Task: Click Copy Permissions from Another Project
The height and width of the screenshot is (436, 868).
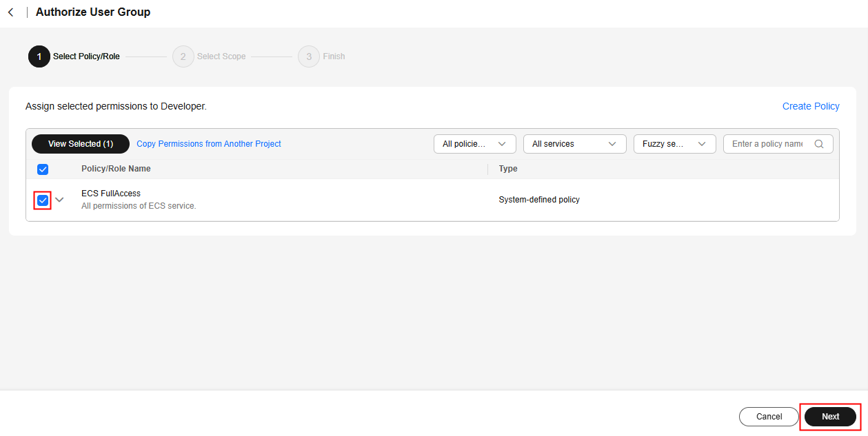Action: tap(209, 144)
